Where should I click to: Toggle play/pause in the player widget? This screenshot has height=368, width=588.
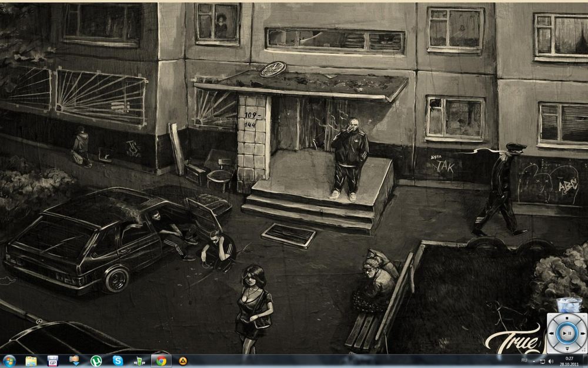click(x=567, y=333)
